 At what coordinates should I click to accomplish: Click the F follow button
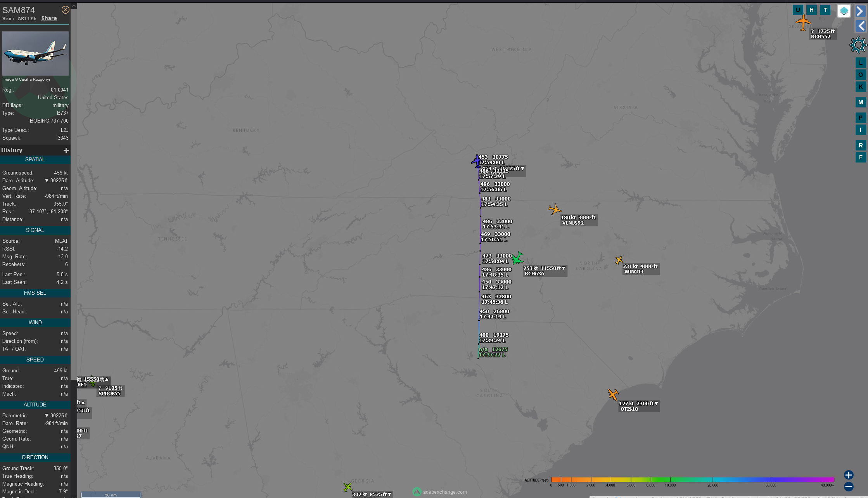861,157
